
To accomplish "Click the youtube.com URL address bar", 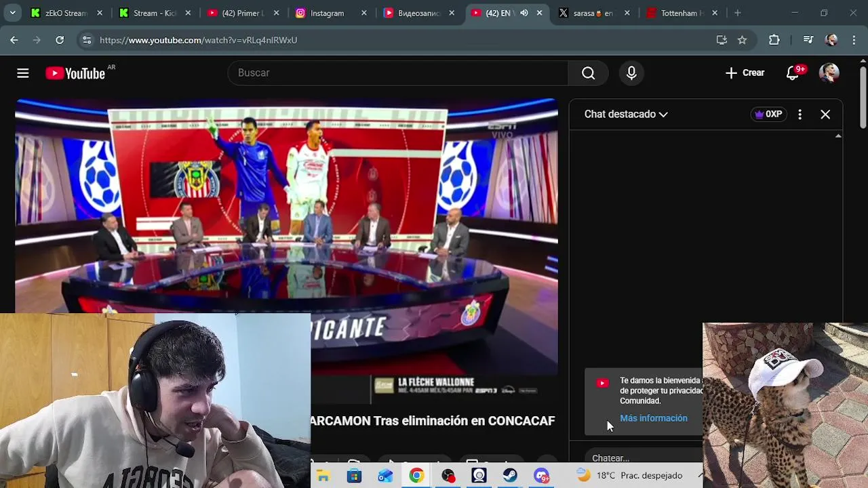I will tap(198, 40).
